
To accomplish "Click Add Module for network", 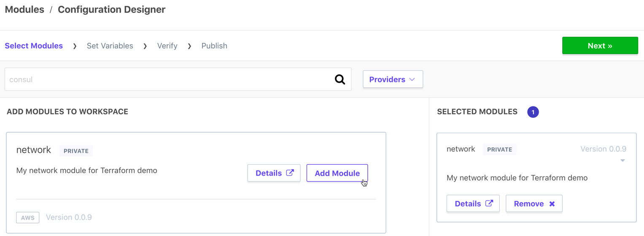I will coord(337,173).
